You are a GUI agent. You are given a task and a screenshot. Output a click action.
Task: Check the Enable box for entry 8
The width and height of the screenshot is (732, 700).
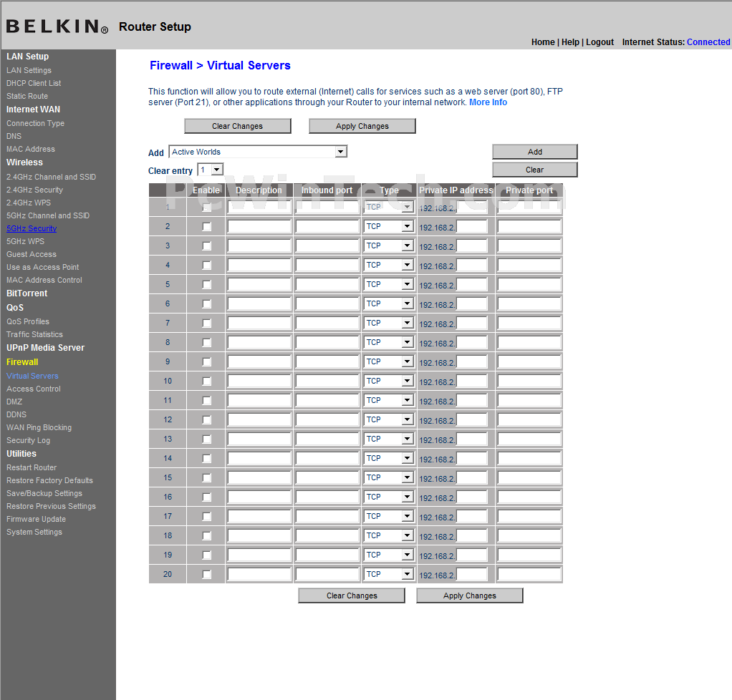click(x=206, y=343)
